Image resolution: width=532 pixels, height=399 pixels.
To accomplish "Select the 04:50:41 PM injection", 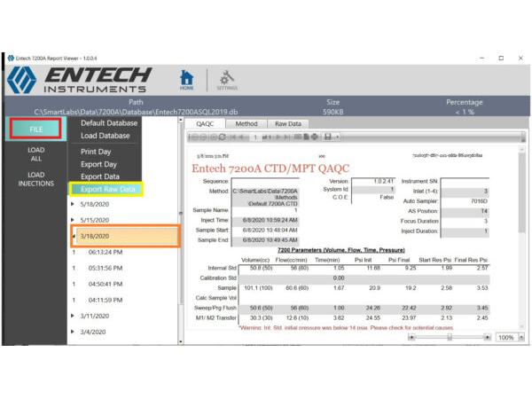I will [106, 284].
